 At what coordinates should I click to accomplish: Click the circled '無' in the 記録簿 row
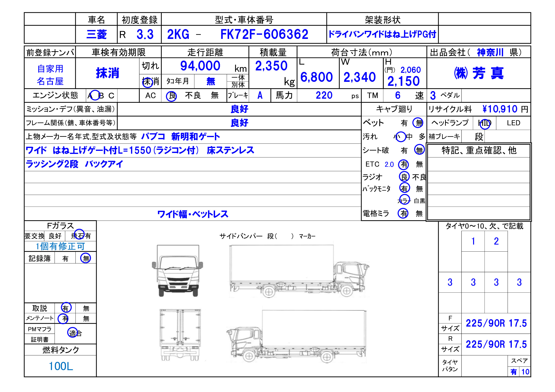point(85,258)
